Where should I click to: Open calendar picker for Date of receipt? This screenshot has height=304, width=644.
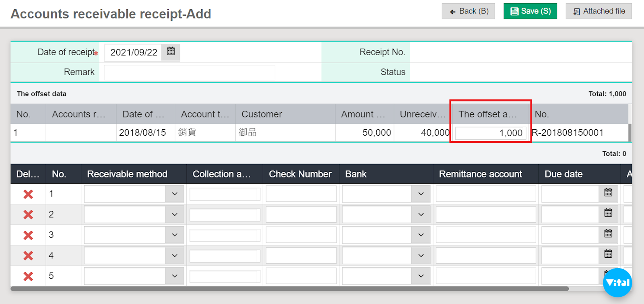pyautogui.click(x=171, y=52)
